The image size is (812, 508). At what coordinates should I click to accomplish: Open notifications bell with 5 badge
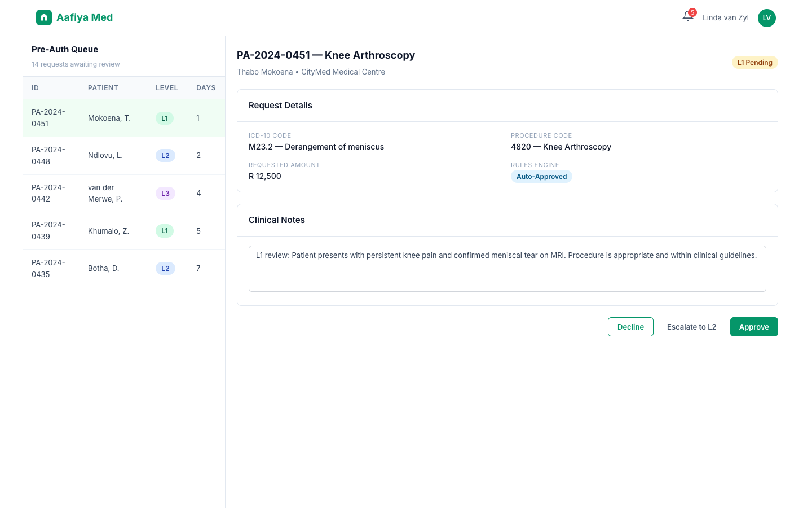coord(688,16)
